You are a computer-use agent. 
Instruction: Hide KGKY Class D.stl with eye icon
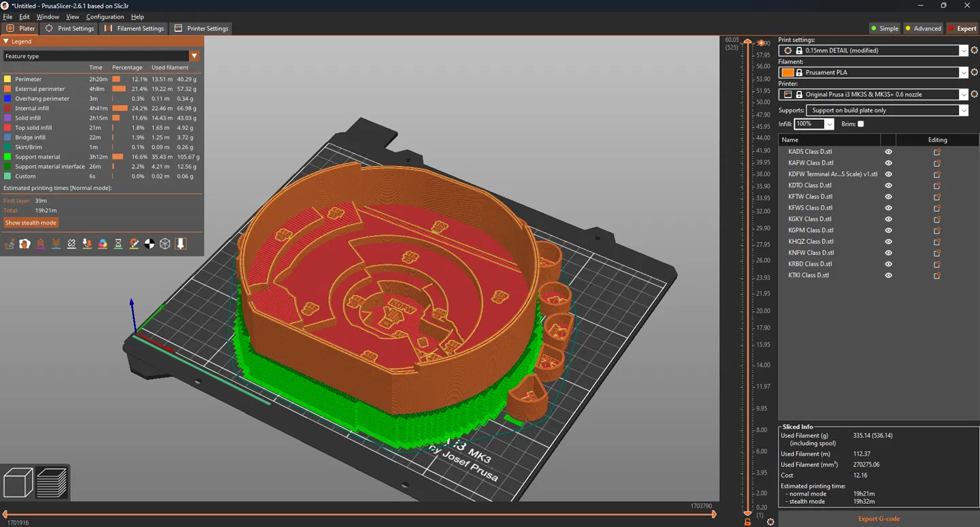coord(888,219)
